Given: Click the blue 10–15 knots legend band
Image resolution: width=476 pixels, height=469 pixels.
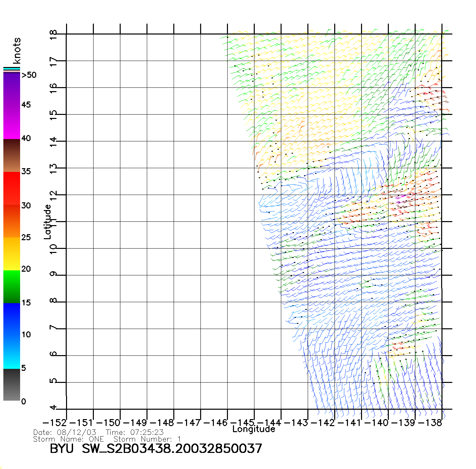Looking at the screenshot, I should click(12, 319).
